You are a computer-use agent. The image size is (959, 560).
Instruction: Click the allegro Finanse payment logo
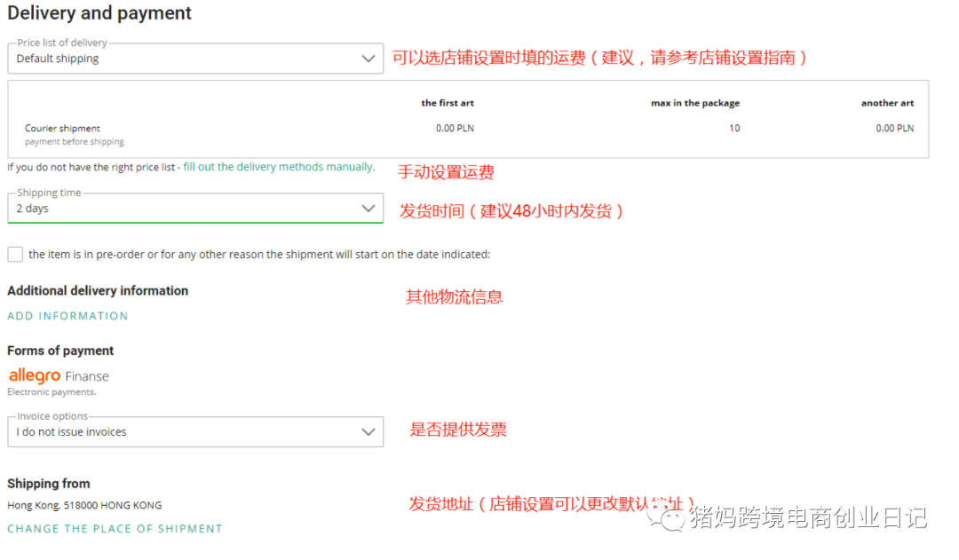(x=57, y=375)
